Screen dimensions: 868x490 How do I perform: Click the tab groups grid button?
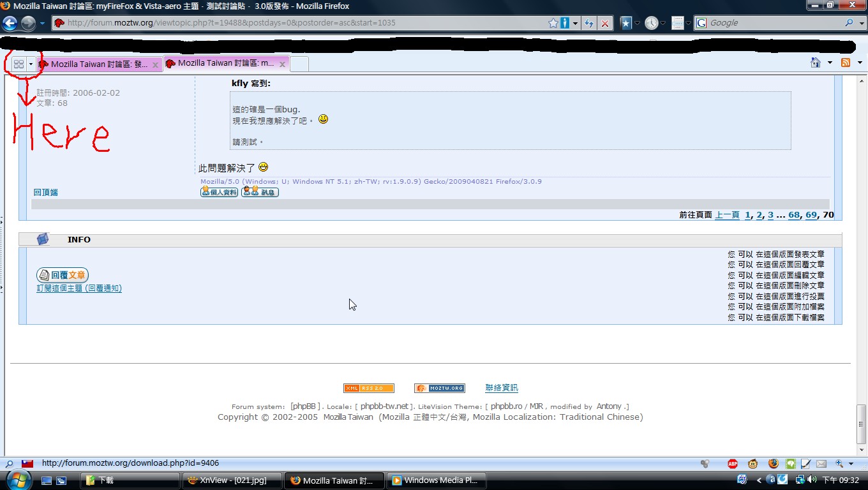point(19,64)
